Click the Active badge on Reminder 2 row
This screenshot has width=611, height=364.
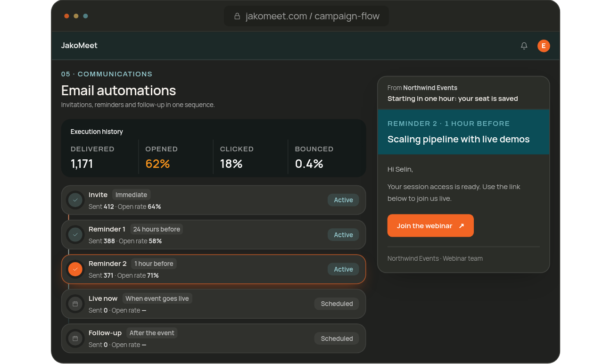[x=343, y=269]
